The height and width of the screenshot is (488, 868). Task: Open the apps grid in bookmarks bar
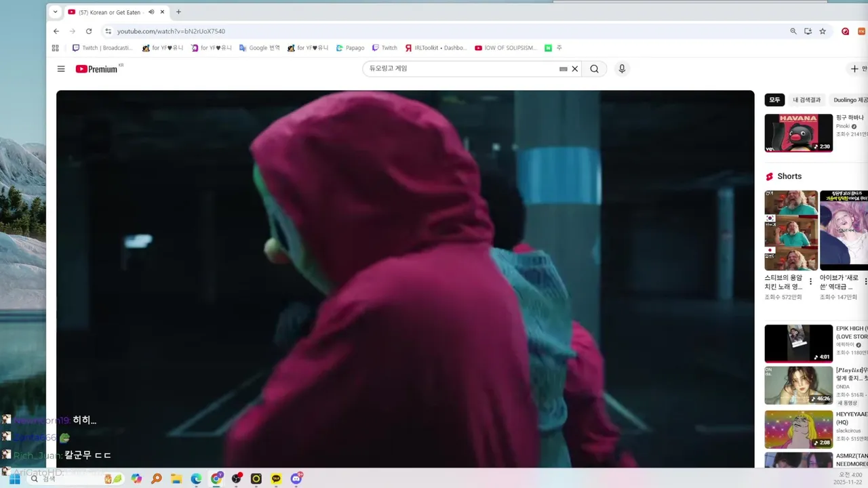pos(56,48)
